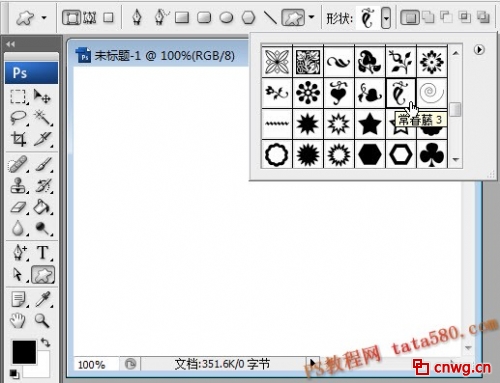Choose Ellipse tool in options bar

click(226, 17)
